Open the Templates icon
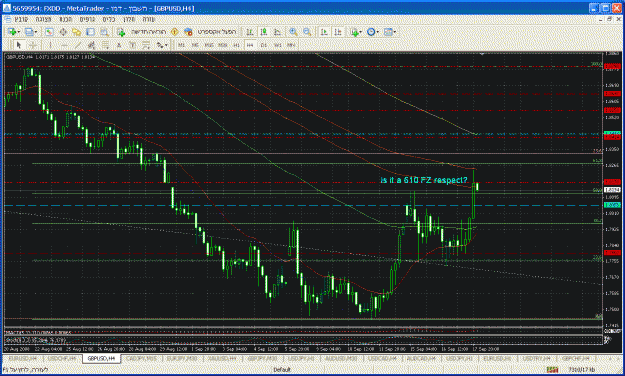 388,32
